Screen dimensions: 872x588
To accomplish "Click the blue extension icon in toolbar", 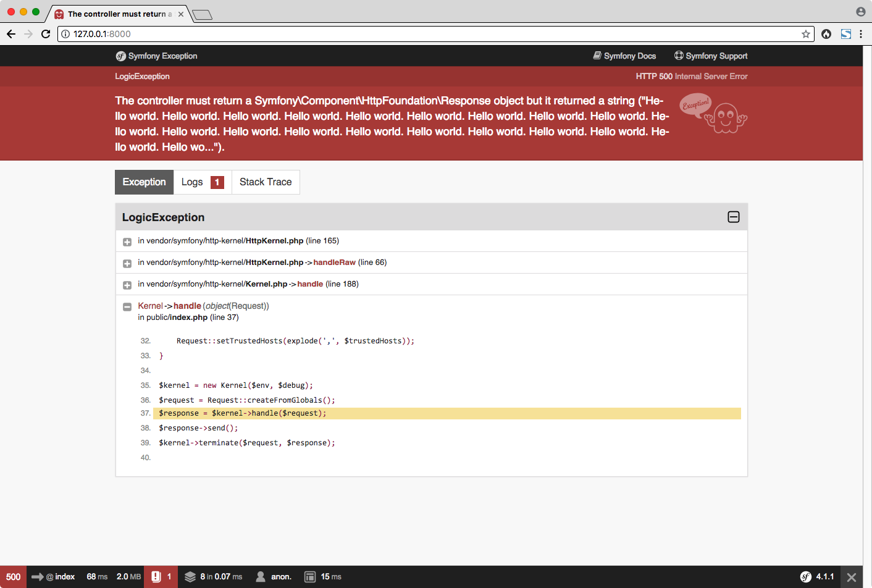I will click(846, 34).
